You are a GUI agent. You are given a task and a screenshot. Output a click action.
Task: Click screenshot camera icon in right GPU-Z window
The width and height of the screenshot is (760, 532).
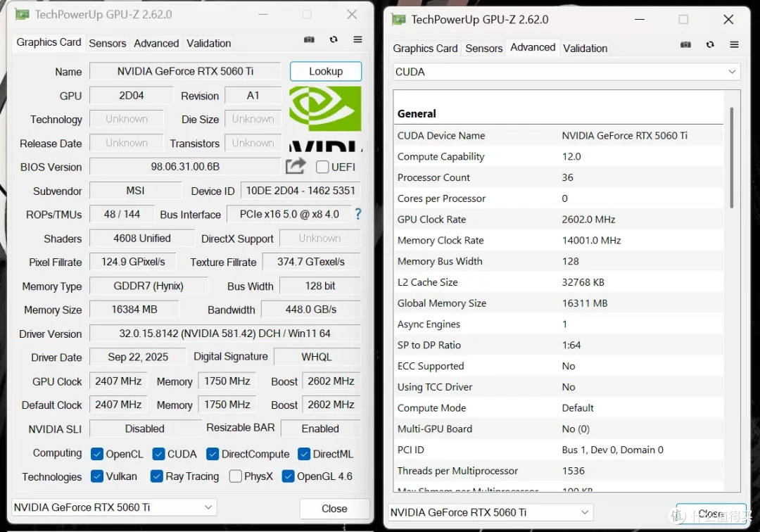point(685,44)
